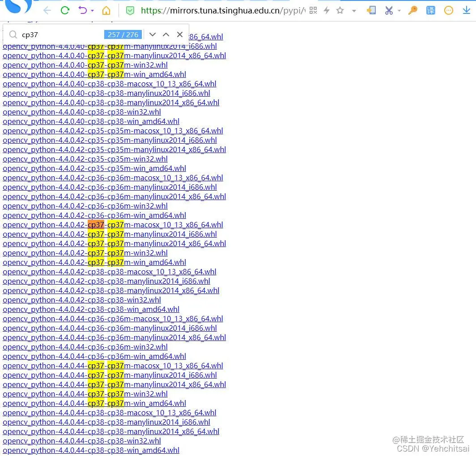Viewport: 476px width, 456px height.
Task: Jump to next find match chevron
Action: coord(153,34)
